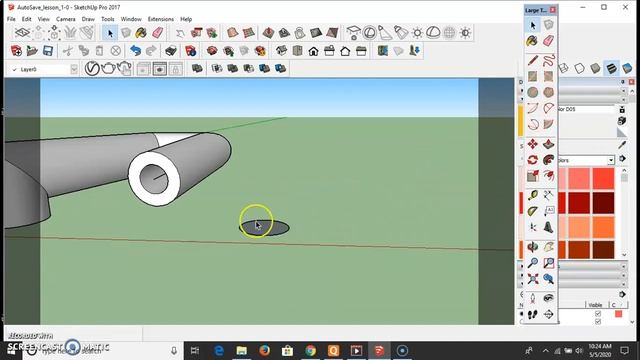Viewport: 640px width, 360px height.
Task: Open Google Chrome from the taskbar
Action: [311, 351]
